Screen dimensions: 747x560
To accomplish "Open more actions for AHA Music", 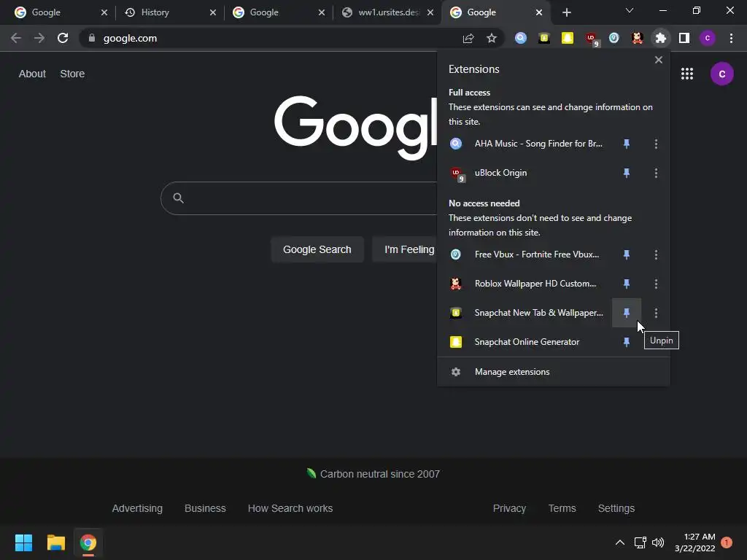I will (x=656, y=144).
